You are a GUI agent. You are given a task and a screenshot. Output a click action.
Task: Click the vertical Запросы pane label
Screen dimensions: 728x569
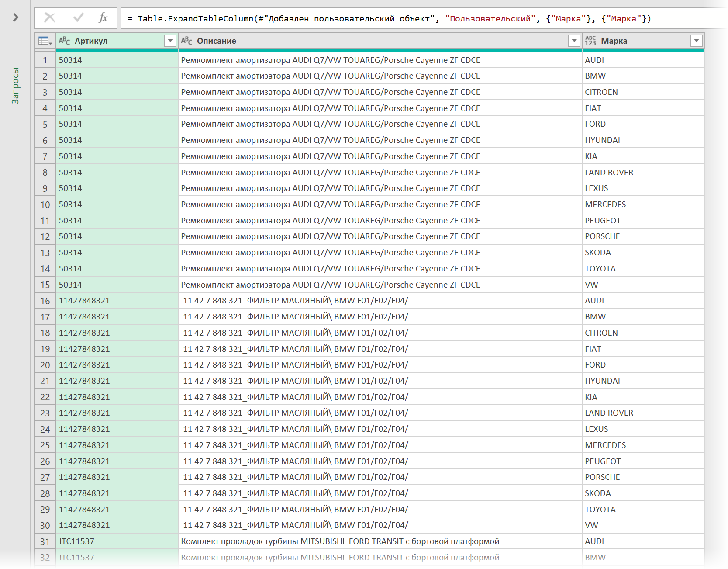[15, 86]
